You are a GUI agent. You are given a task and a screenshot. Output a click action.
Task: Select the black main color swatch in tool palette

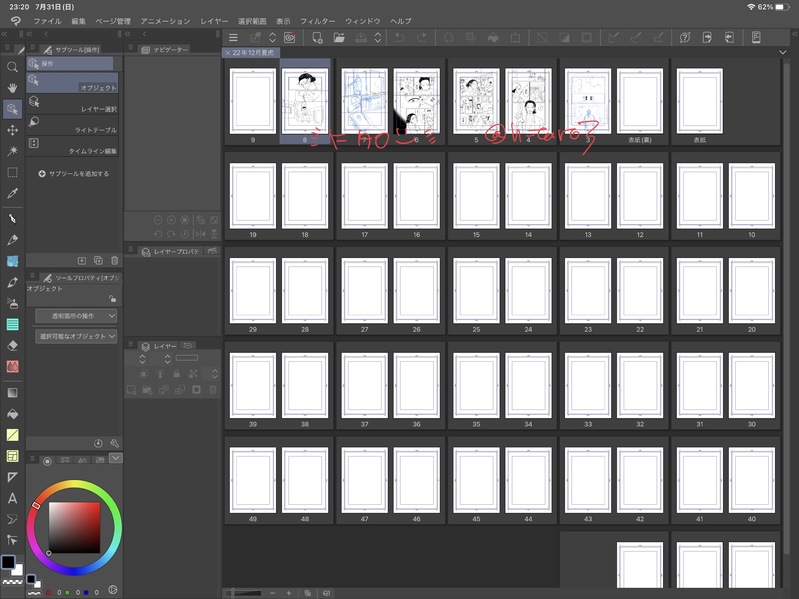8,562
